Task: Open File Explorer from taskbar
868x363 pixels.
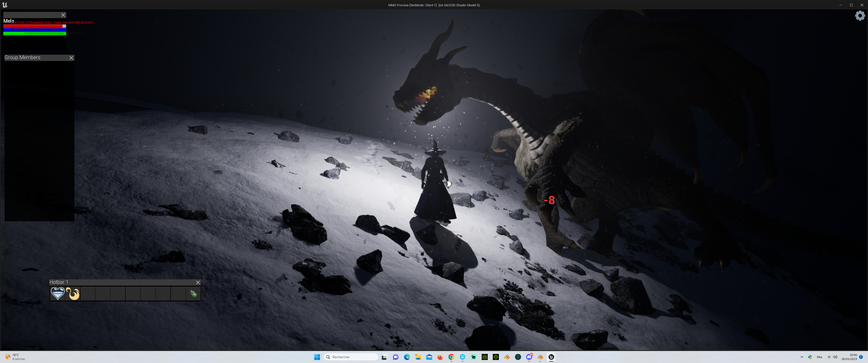Action: pyautogui.click(x=418, y=357)
